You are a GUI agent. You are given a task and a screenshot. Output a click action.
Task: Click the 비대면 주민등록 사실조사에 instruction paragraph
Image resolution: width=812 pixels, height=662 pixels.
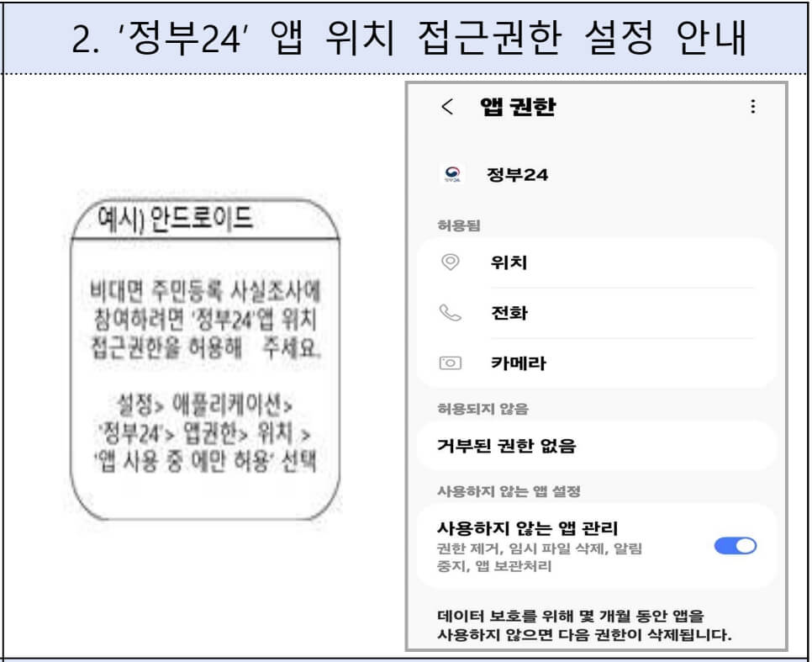(x=206, y=320)
